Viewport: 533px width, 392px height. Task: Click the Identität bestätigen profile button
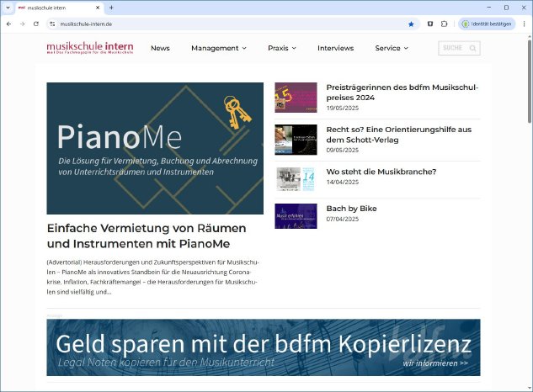pyautogui.click(x=487, y=24)
